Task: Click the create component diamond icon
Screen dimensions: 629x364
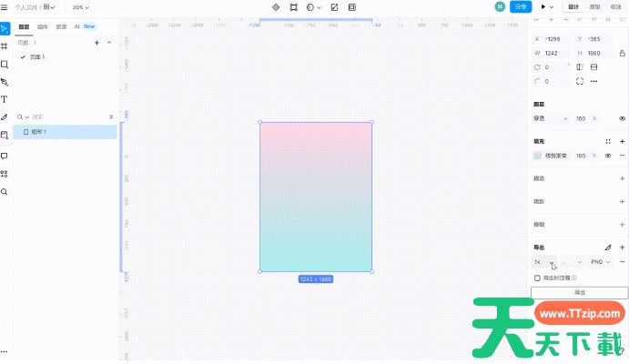Action: (276, 7)
